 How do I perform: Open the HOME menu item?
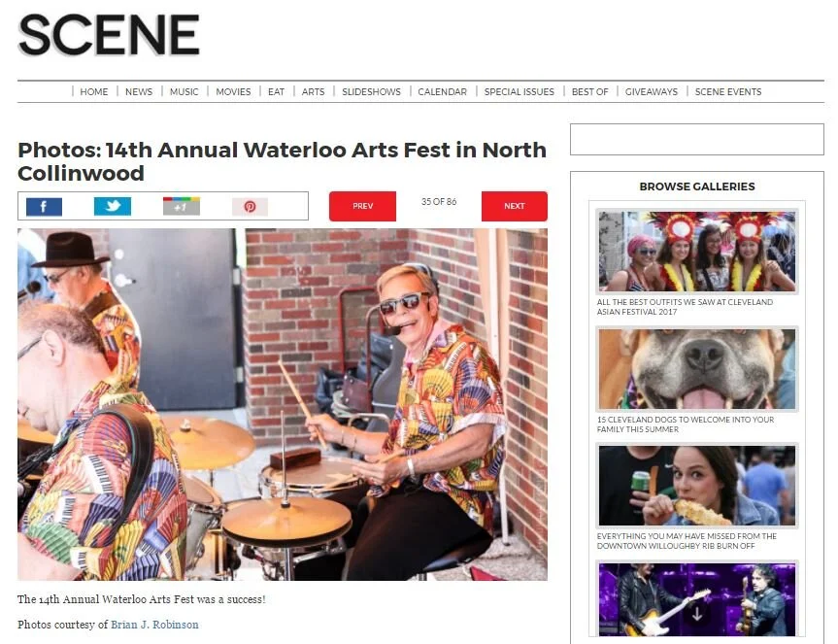click(94, 92)
